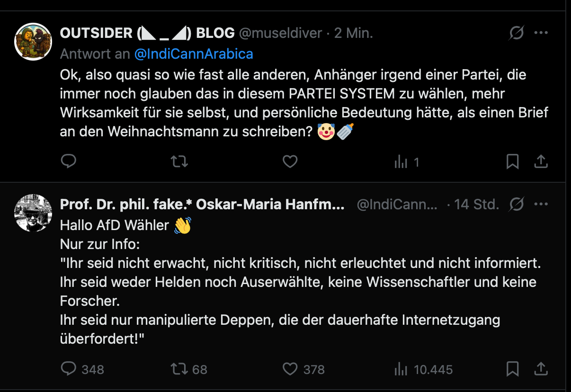Image resolution: width=571 pixels, height=392 pixels.
Task: Open Grok analysis on the museldiver tweet
Action: (516, 33)
